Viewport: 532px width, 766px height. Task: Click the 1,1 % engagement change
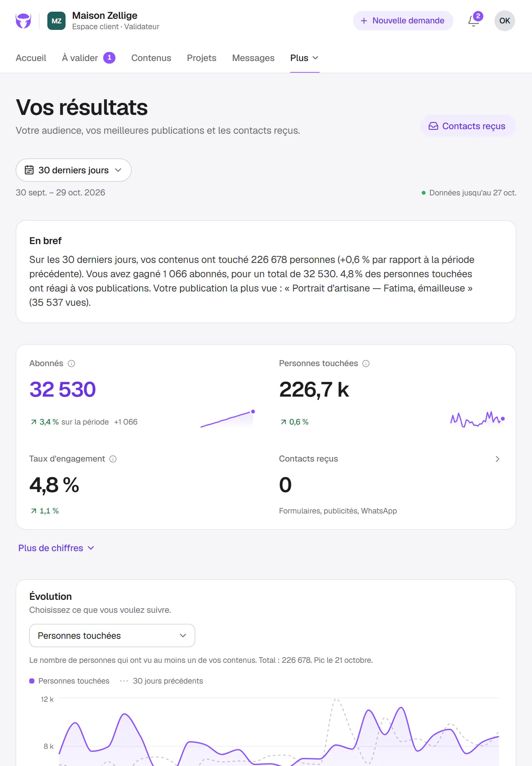point(45,511)
